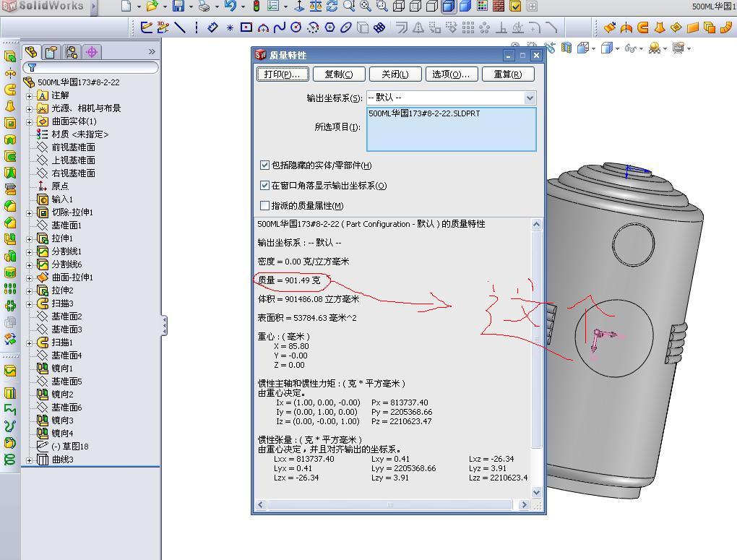Click the Swept Boss icon in left sidebar
This screenshot has width=737, height=560.
pyautogui.click(x=10, y=90)
